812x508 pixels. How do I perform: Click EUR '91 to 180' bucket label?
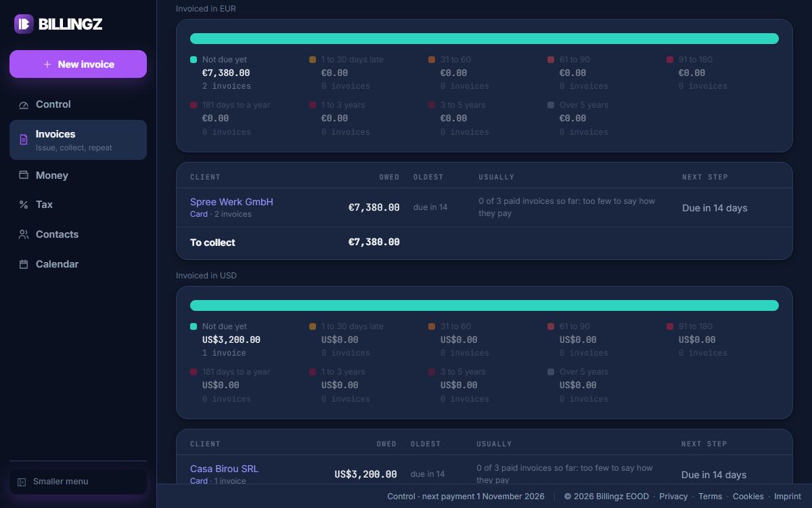pyautogui.click(x=696, y=60)
